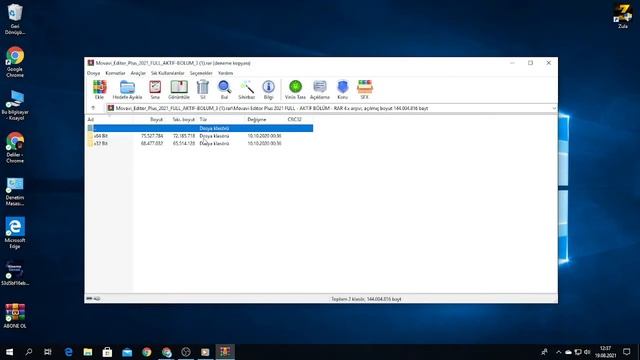Open the Yardım menu
Screen dimensions: 640x360
(x=225, y=73)
